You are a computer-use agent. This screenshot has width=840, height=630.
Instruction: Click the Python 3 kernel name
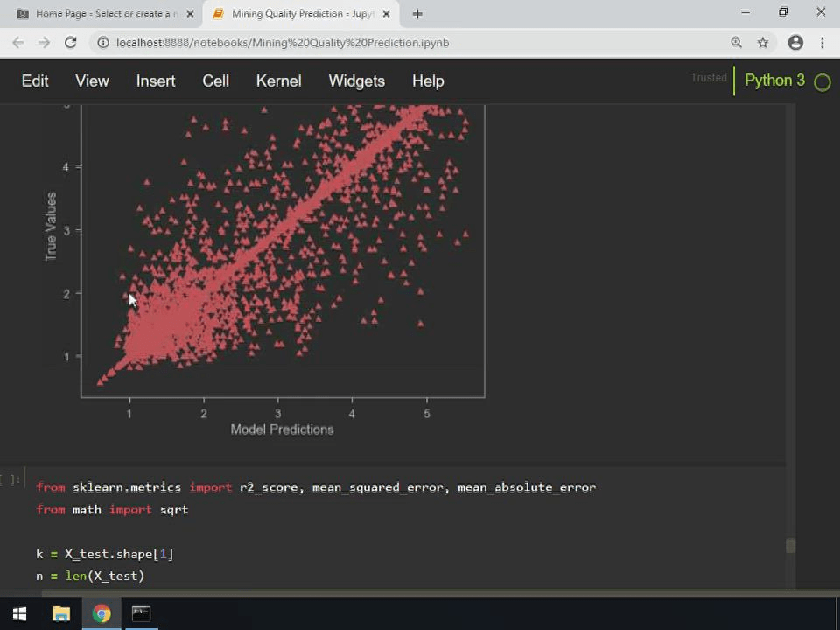[774, 80]
